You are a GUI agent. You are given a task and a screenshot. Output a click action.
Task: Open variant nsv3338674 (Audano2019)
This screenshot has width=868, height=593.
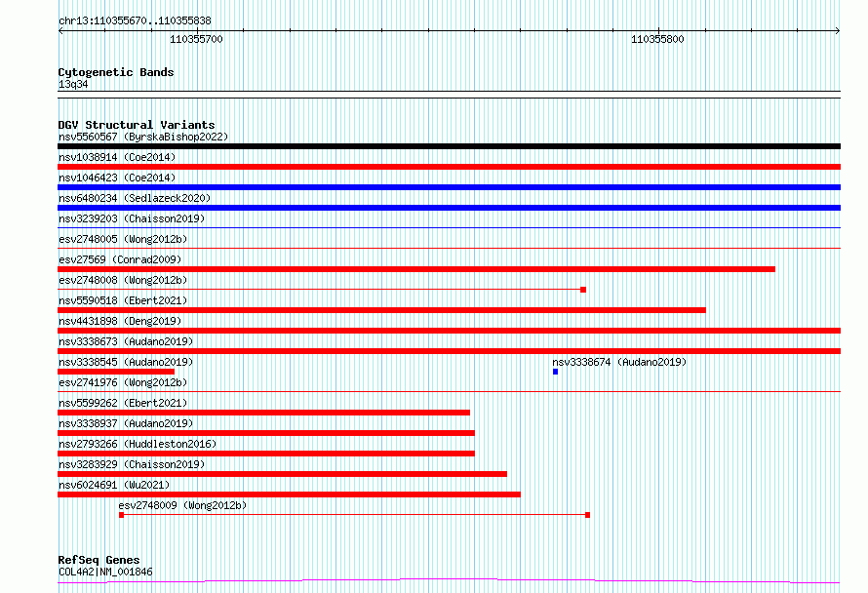pos(619,362)
